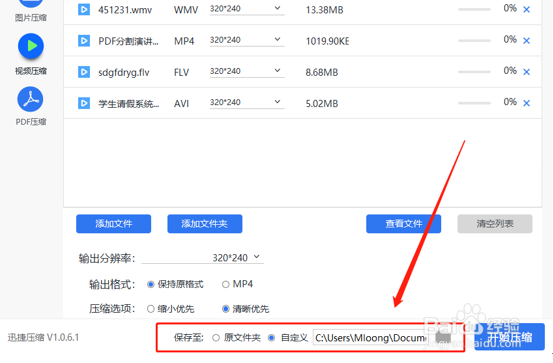Screen dimensions: 553x363
Task: Click the play icon beside sdgfdryg.flv
Action: click(x=84, y=72)
